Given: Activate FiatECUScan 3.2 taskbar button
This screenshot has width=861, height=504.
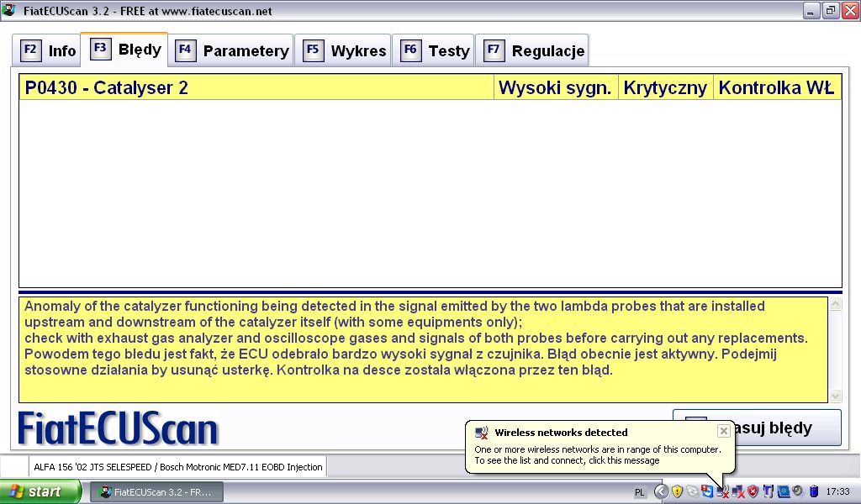Looking at the screenshot, I should [156, 492].
